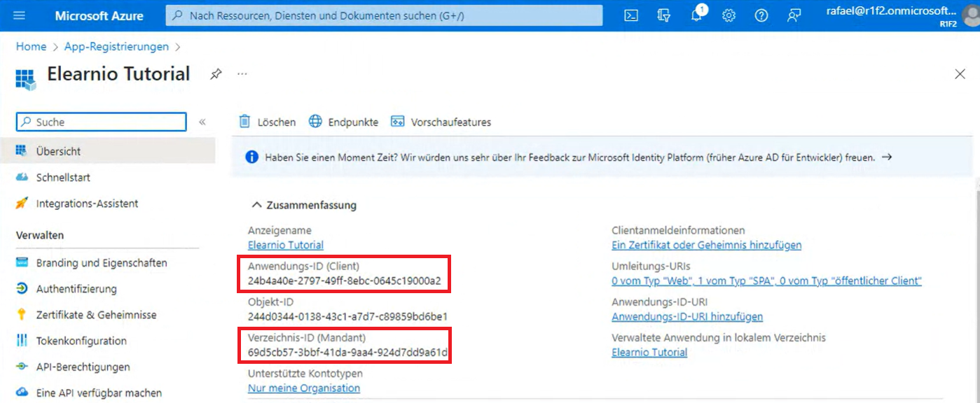The width and height of the screenshot is (980, 403).
Task: Click the Authentifizierung icon
Action: point(22,289)
